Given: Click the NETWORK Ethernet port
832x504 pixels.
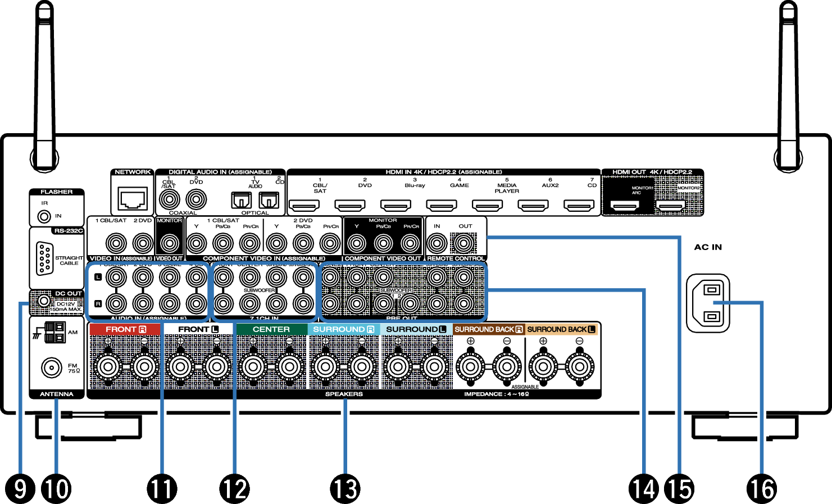Looking at the screenshot, I should click(x=133, y=198).
